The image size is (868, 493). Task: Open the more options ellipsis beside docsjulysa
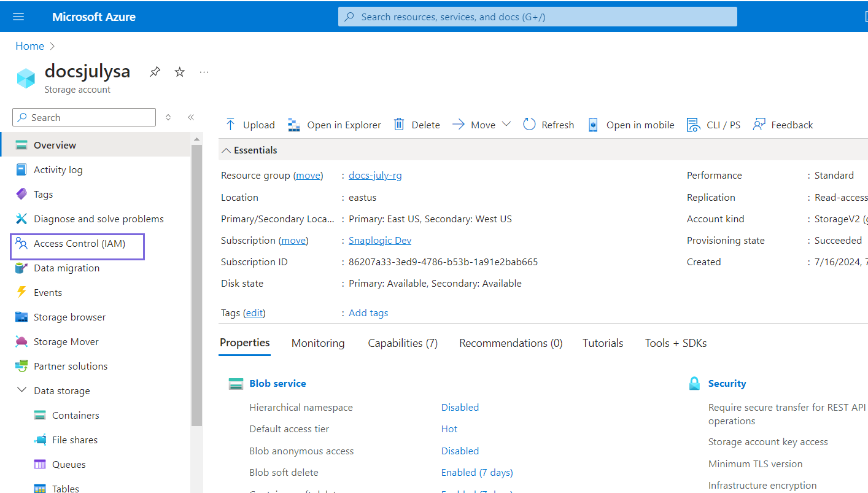coord(204,72)
